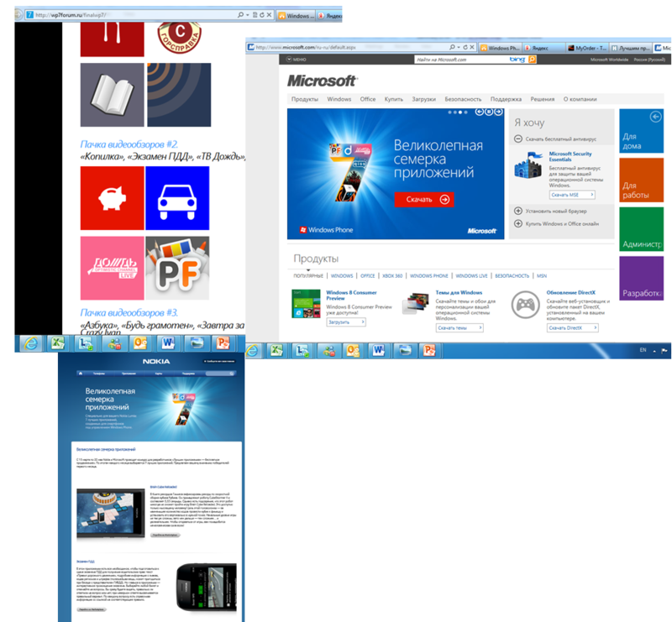Click the back arrow on Для дома tile

pos(655,117)
